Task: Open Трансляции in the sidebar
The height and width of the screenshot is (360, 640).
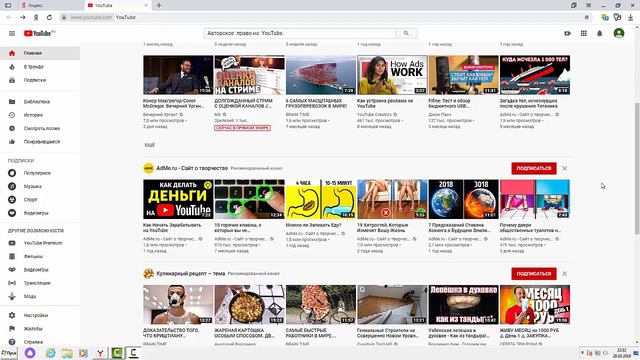Action: pos(40,283)
